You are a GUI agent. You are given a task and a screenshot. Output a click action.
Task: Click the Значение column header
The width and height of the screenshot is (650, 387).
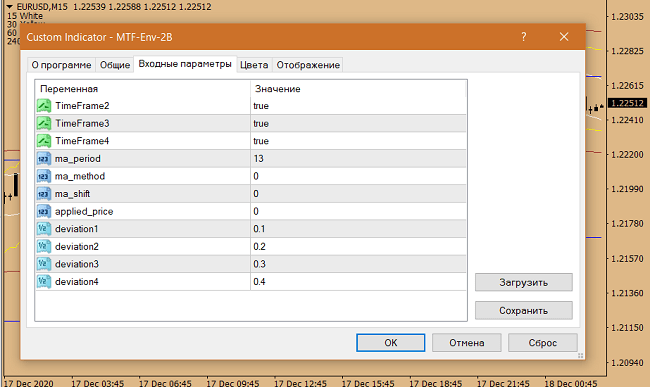coord(358,89)
